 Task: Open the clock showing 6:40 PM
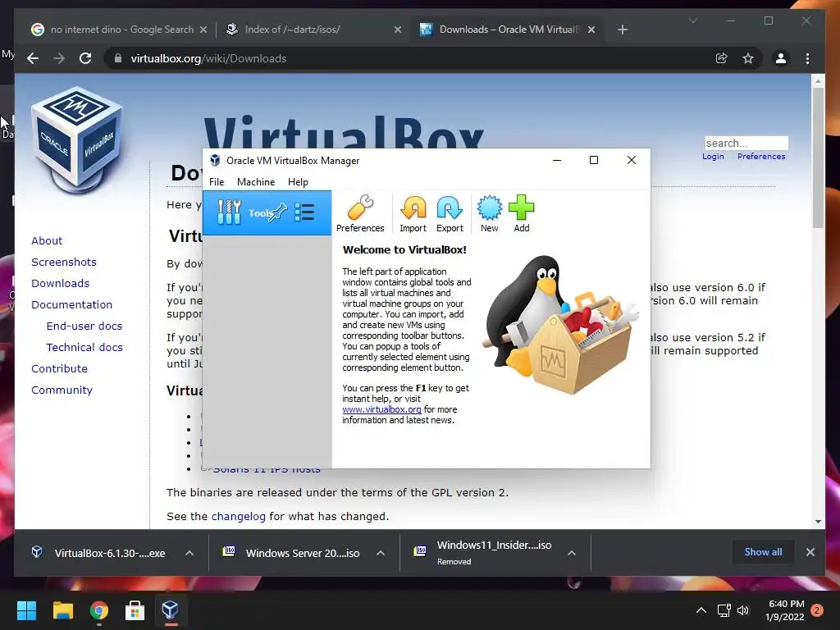(x=785, y=610)
